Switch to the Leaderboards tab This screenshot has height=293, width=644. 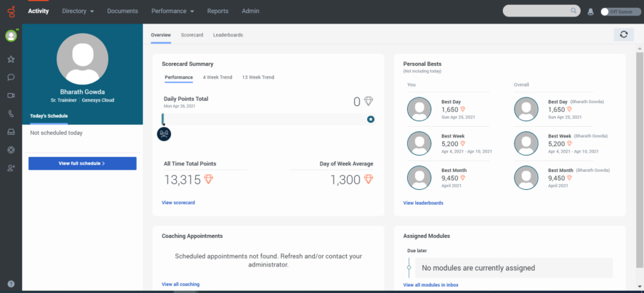(x=228, y=35)
